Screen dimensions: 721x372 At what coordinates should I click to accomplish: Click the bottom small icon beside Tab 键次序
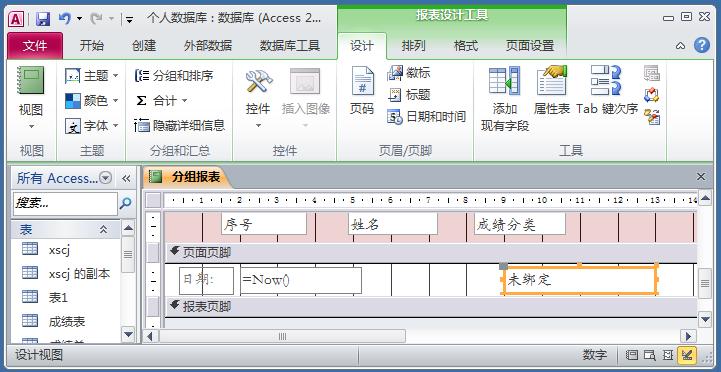[652, 117]
